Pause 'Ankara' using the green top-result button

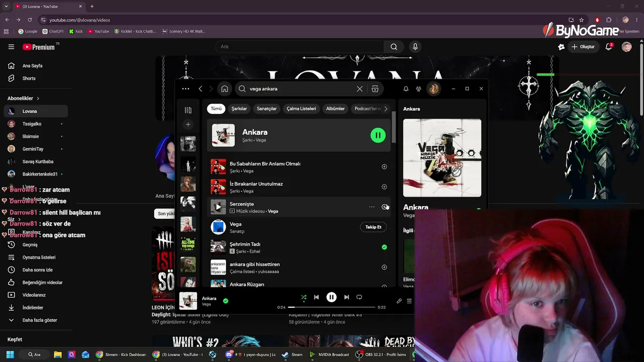point(378,135)
